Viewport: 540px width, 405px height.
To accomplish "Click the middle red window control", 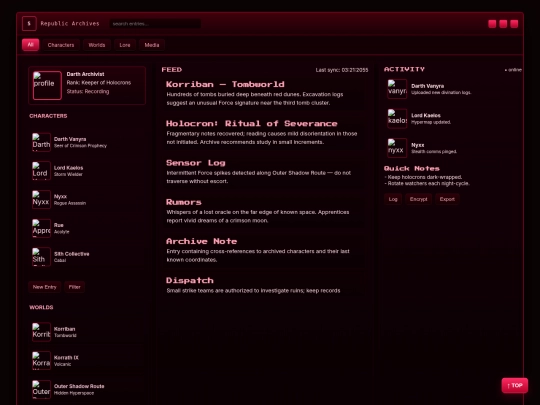I will point(503,24).
